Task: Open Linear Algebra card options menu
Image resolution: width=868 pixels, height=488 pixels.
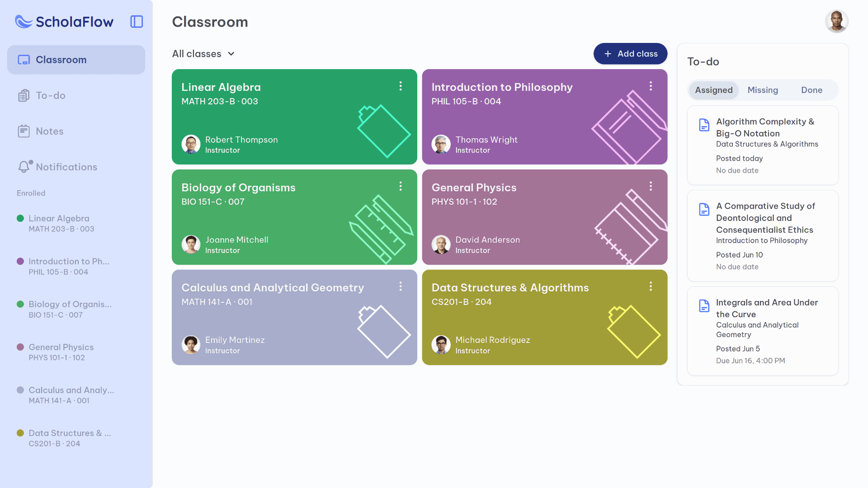Action: 401,86
